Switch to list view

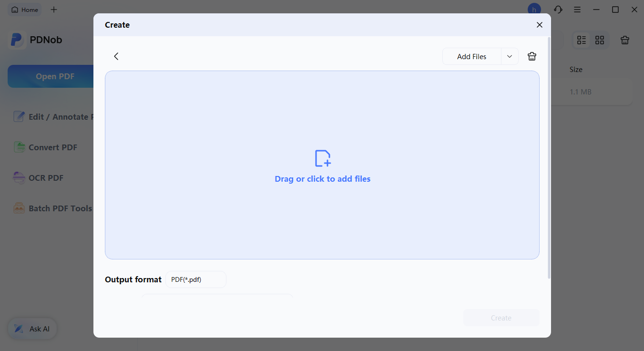pos(581,40)
